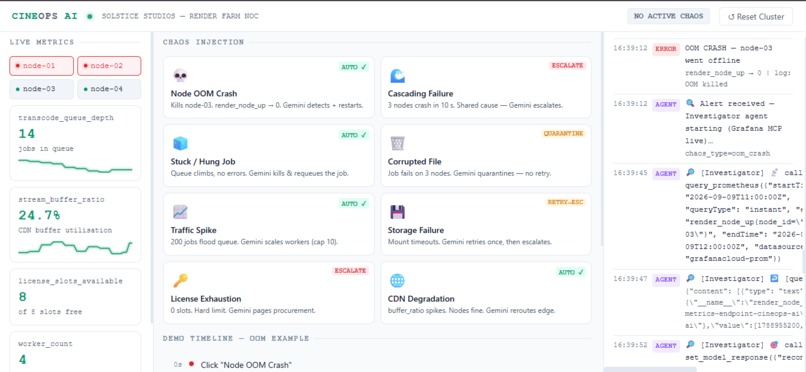
Task: Launch the Stuck / Hung Job scenario
Action: click(x=269, y=155)
